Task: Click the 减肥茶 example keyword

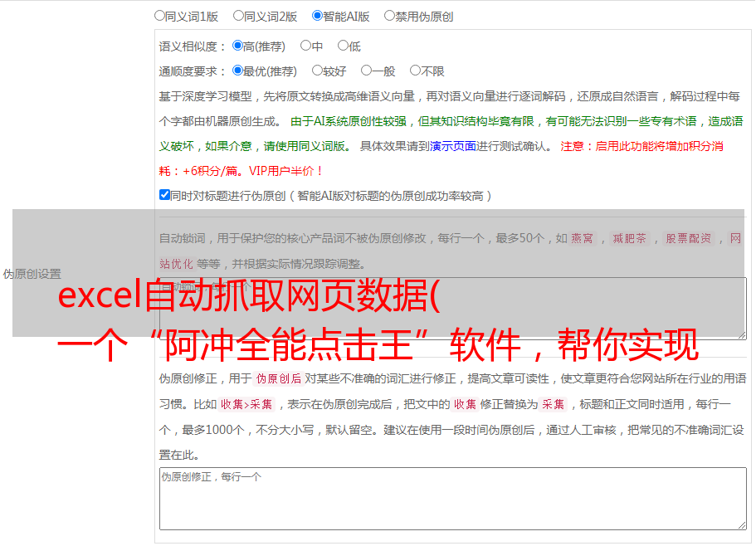Action: click(630, 238)
